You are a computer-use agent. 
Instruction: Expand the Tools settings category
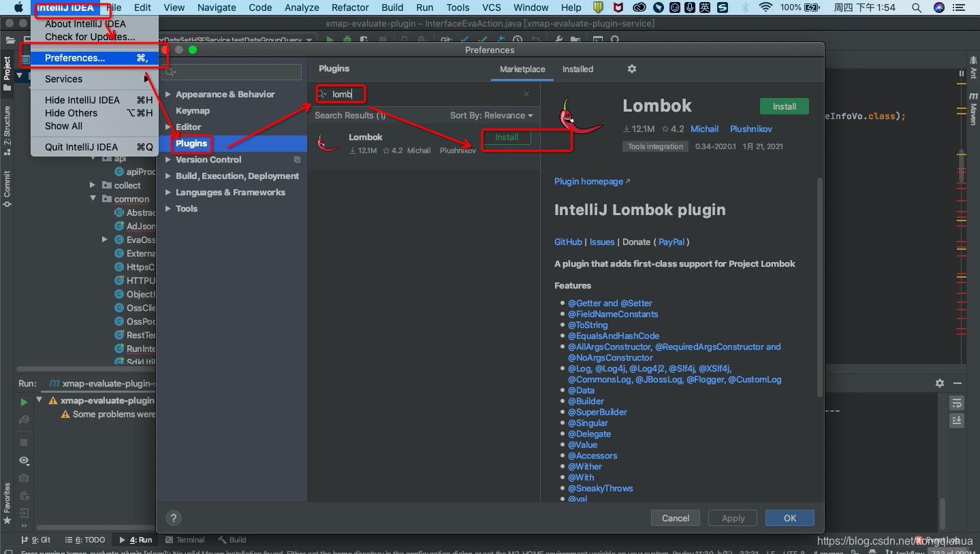[x=168, y=209]
